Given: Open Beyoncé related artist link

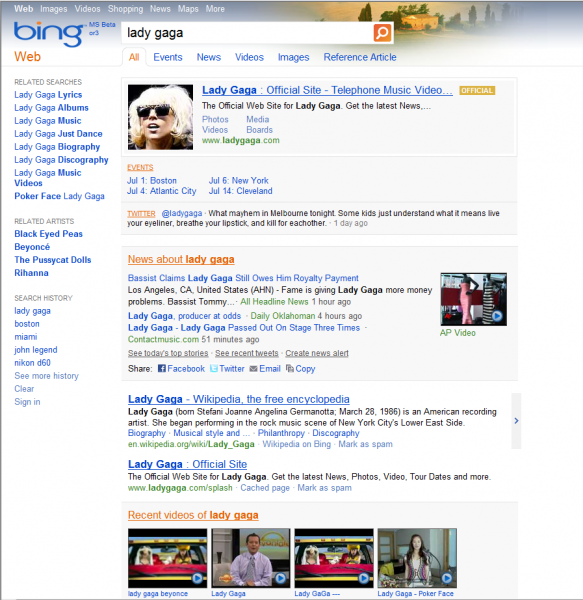Looking at the screenshot, I should pyautogui.click(x=32, y=247).
